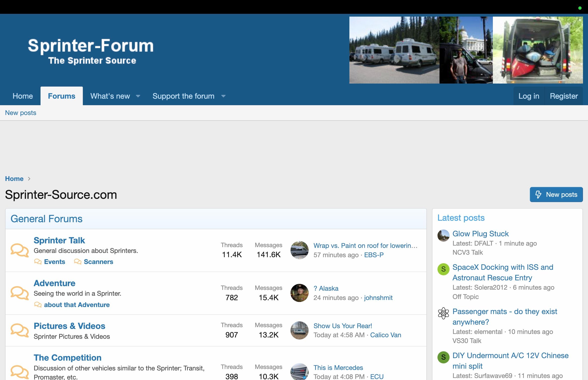Open the What's new tab

110,96
